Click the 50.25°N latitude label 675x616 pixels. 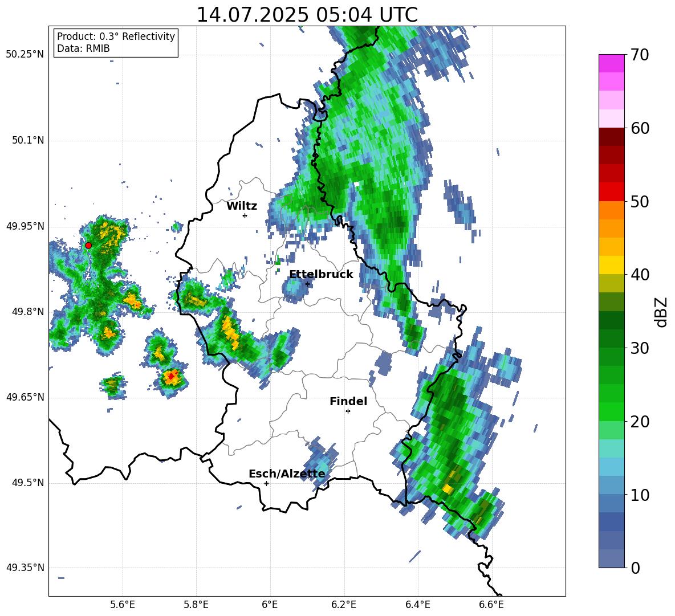(x=25, y=55)
